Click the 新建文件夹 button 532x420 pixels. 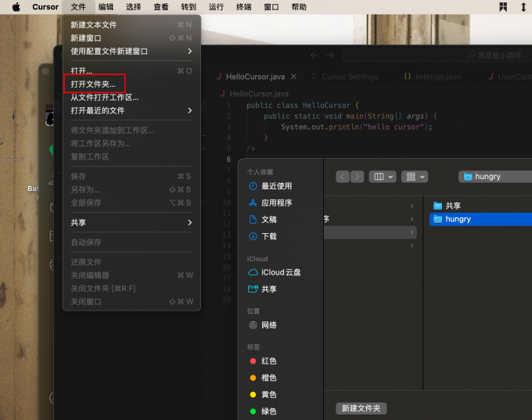coord(361,408)
